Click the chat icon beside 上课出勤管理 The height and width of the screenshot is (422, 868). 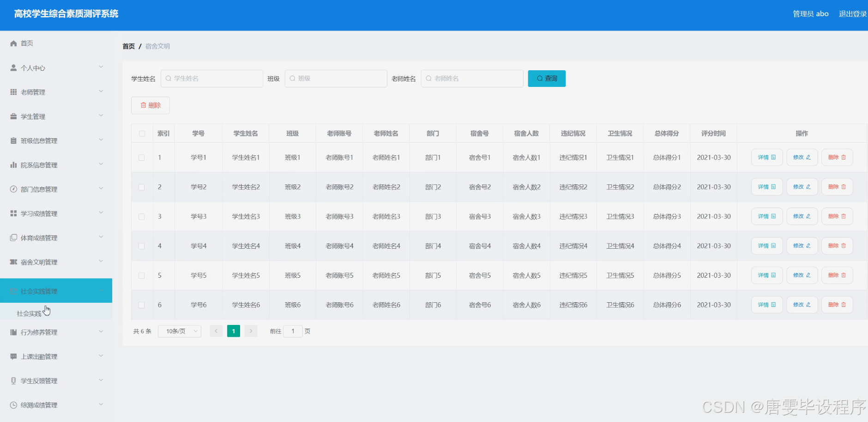(13, 356)
